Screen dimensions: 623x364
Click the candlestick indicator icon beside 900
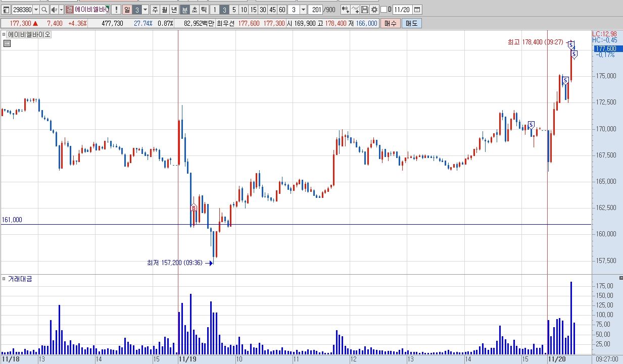pos(346,10)
